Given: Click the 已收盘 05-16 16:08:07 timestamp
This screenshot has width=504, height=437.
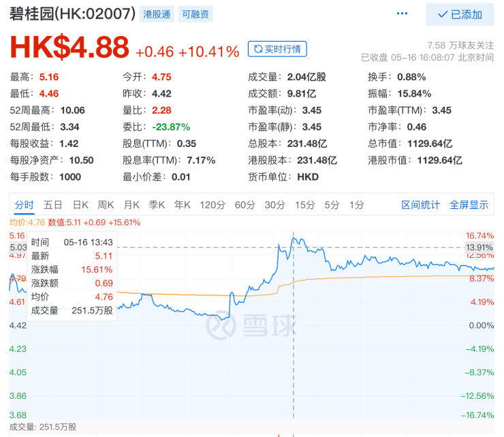Looking at the screenshot, I should click(427, 57).
